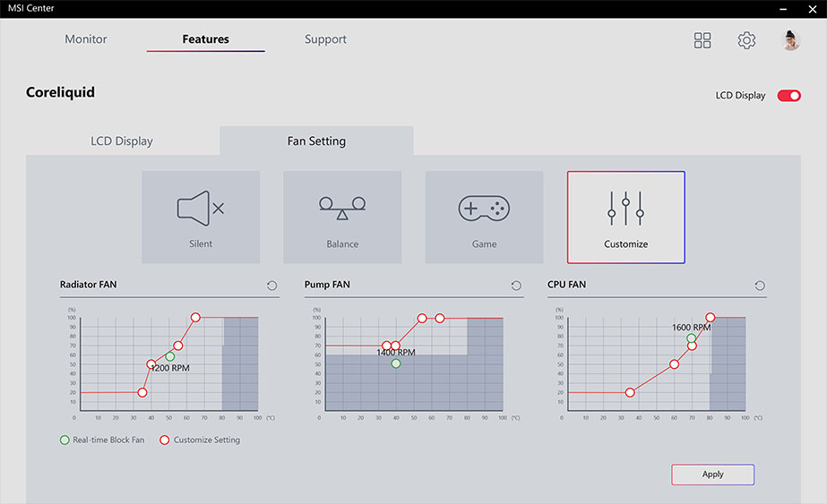Viewport: 827px width, 504px height.
Task: Choose the Balance fan mode scale icon
Action: pyautogui.click(x=342, y=209)
